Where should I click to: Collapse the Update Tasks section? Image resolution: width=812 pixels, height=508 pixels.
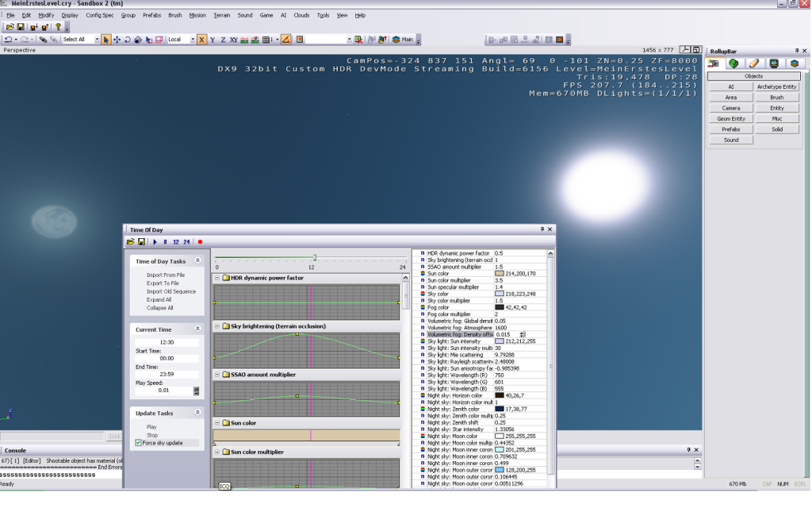pos(197,413)
